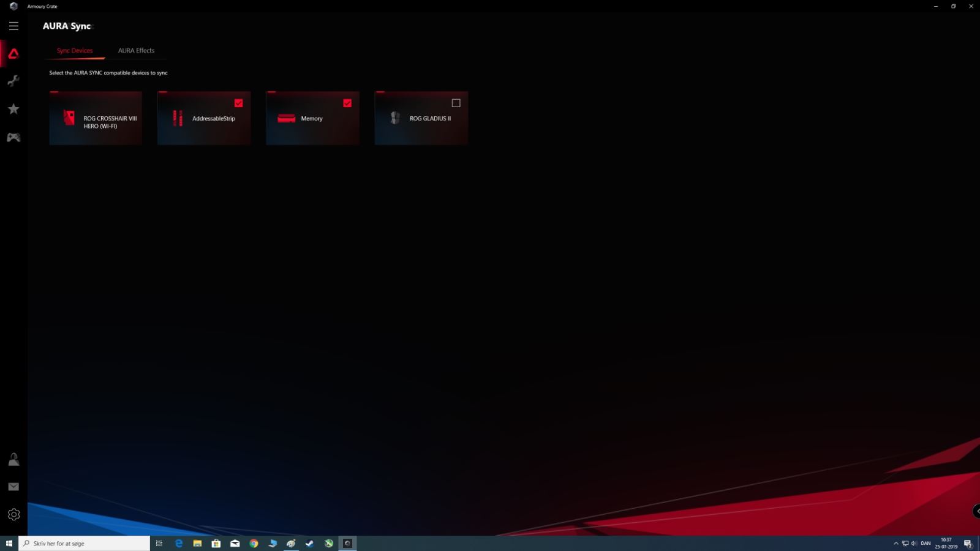Image resolution: width=980 pixels, height=551 pixels.
Task: Open the clock and date flyout
Action: (x=946, y=543)
